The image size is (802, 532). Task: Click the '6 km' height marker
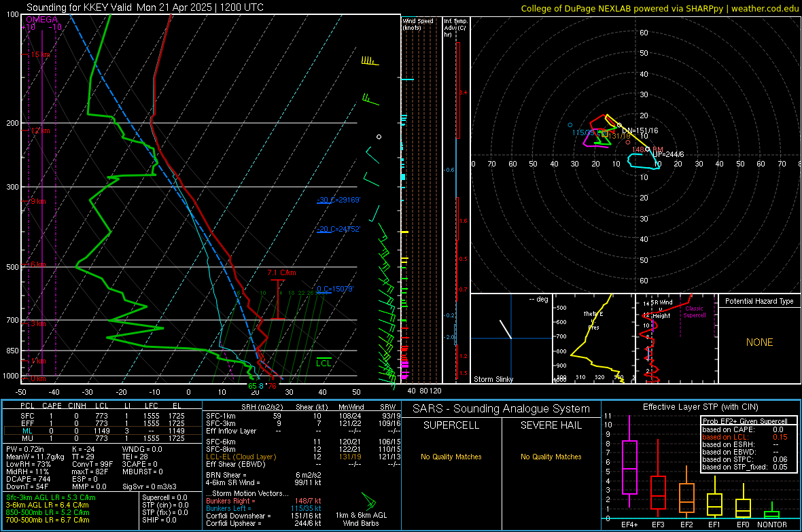tap(38, 264)
